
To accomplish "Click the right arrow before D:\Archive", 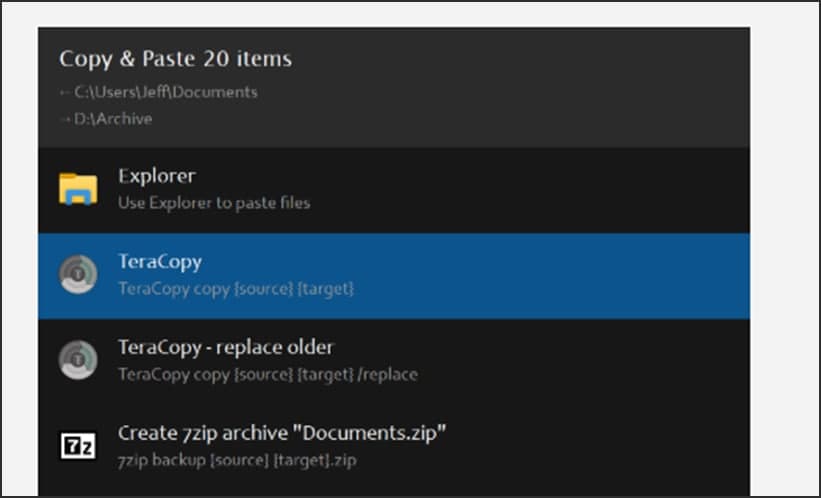I will (65, 119).
